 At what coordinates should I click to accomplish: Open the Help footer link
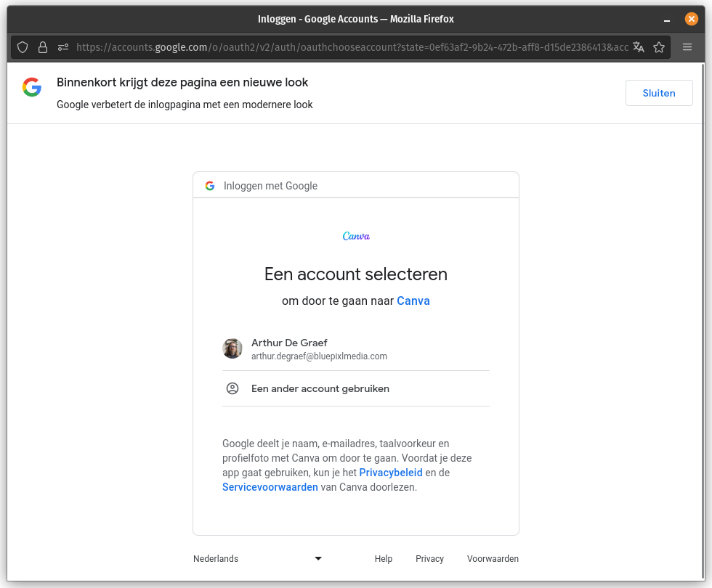point(384,558)
